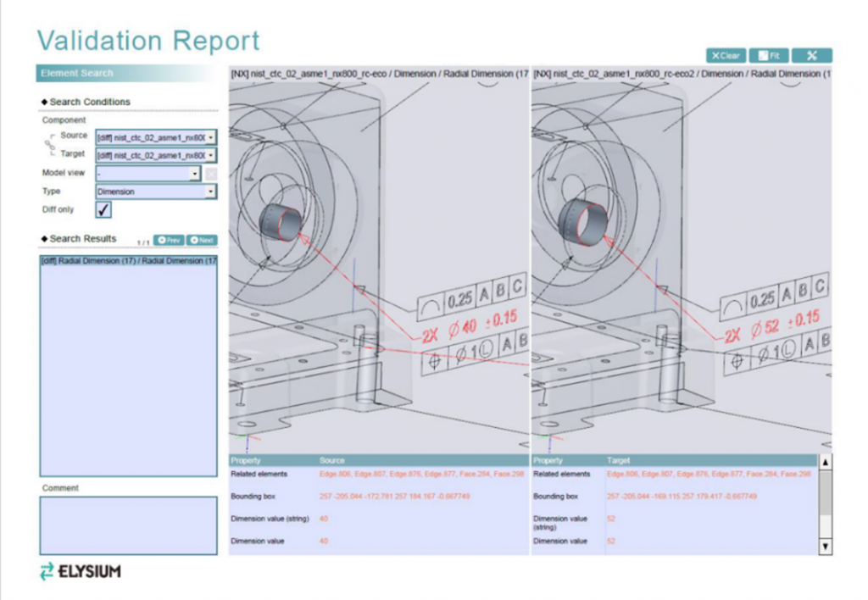The width and height of the screenshot is (868, 600).
Task: Go to previous search result with Prev
Action: tap(169, 240)
